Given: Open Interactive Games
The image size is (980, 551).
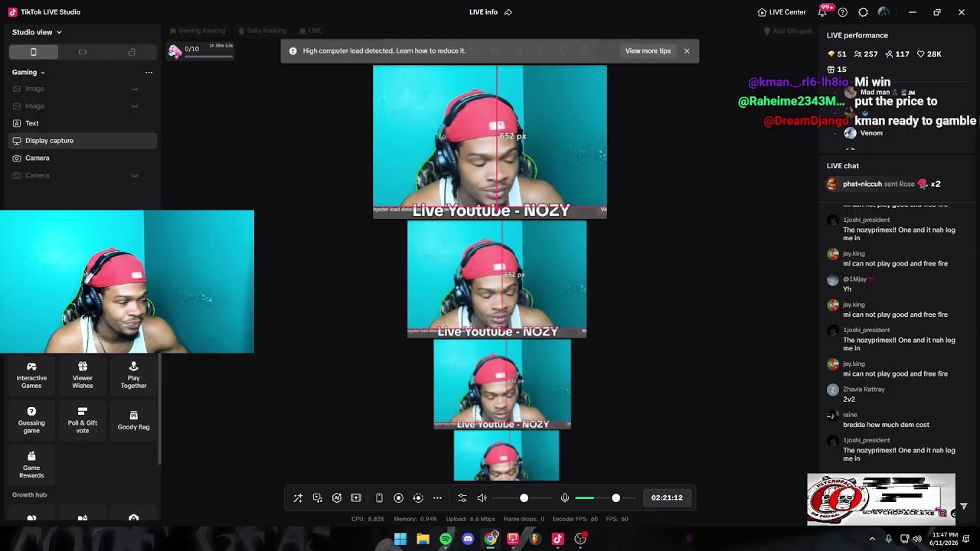Looking at the screenshot, I should [31, 375].
